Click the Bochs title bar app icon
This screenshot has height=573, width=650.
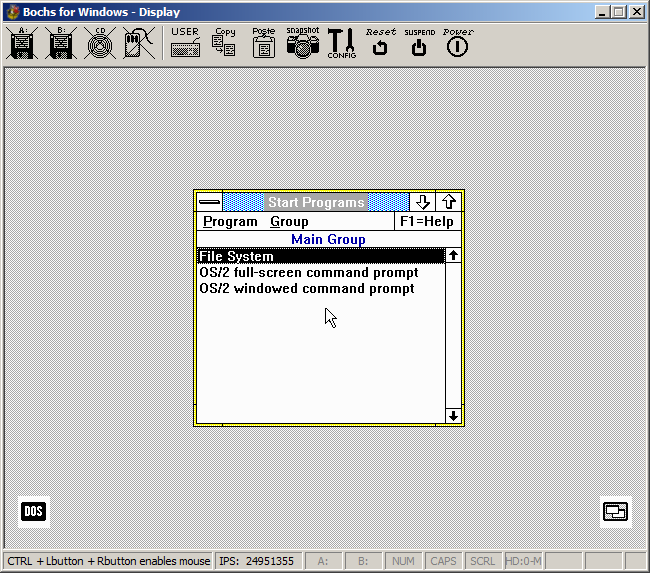click(13, 12)
